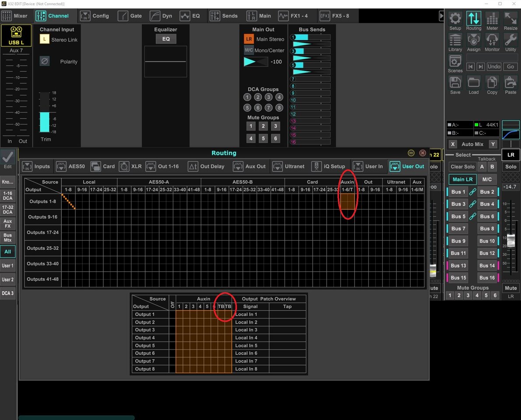Close the Routing panel with red X
521x420 pixels.
422,153
